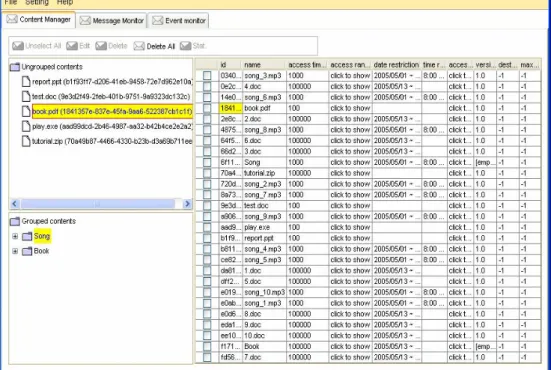The height and width of the screenshot is (370, 551).
Task: Click the Event monitor tab envelope icon
Action: click(x=157, y=20)
